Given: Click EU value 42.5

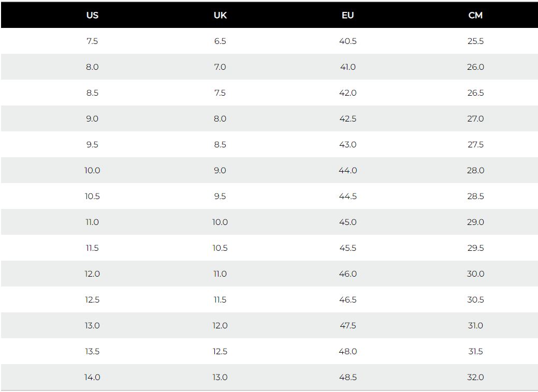Looking at the screenshot, I should 347,118.
